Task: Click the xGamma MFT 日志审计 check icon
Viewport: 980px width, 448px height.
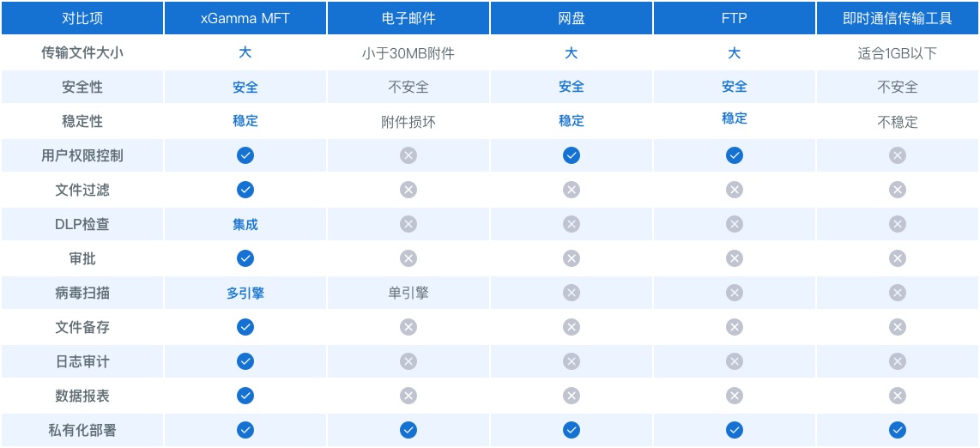Action: (245, 361)
